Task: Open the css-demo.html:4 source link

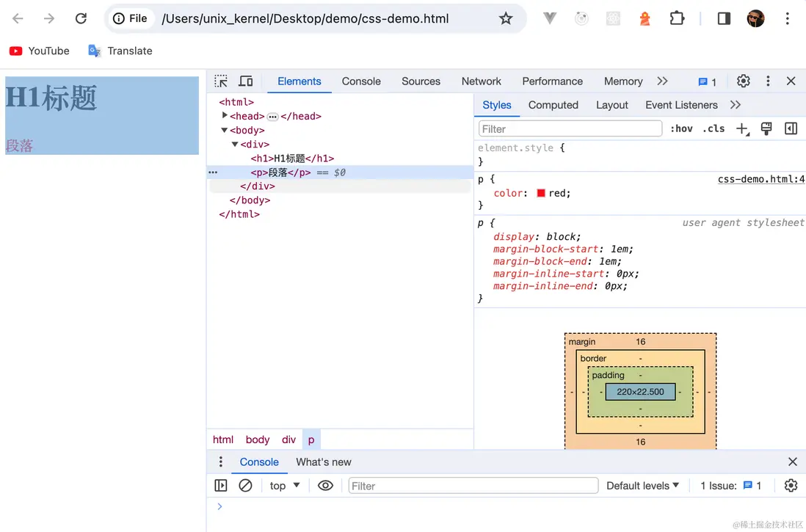Action: tap(760, 179)
